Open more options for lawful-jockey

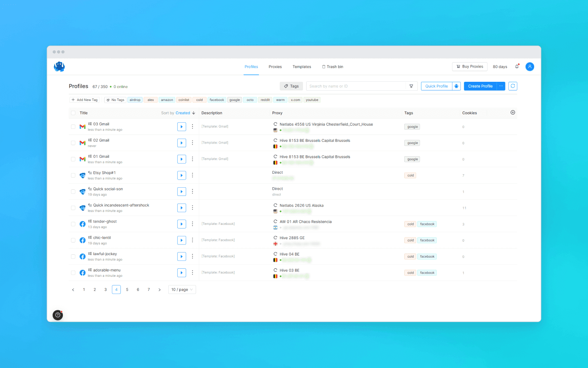coord(192,256)
